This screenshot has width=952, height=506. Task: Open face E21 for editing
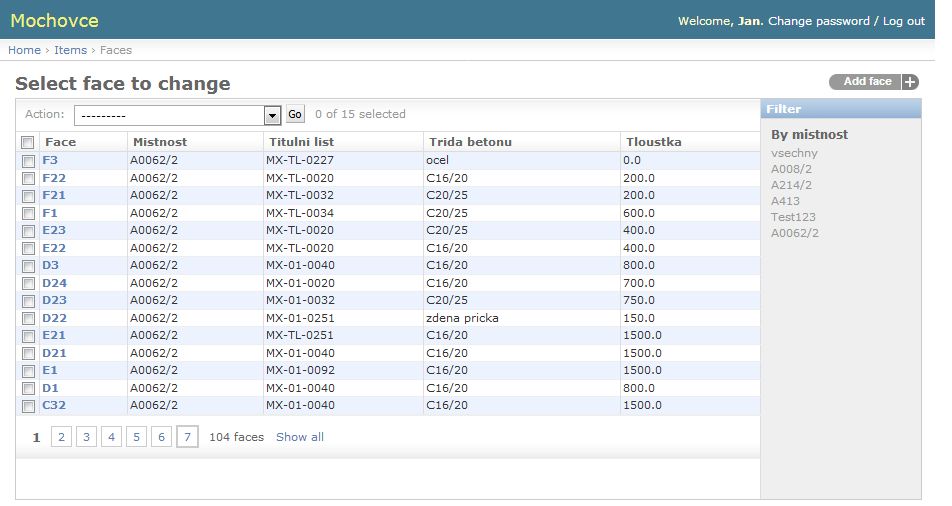pos(54,336)
